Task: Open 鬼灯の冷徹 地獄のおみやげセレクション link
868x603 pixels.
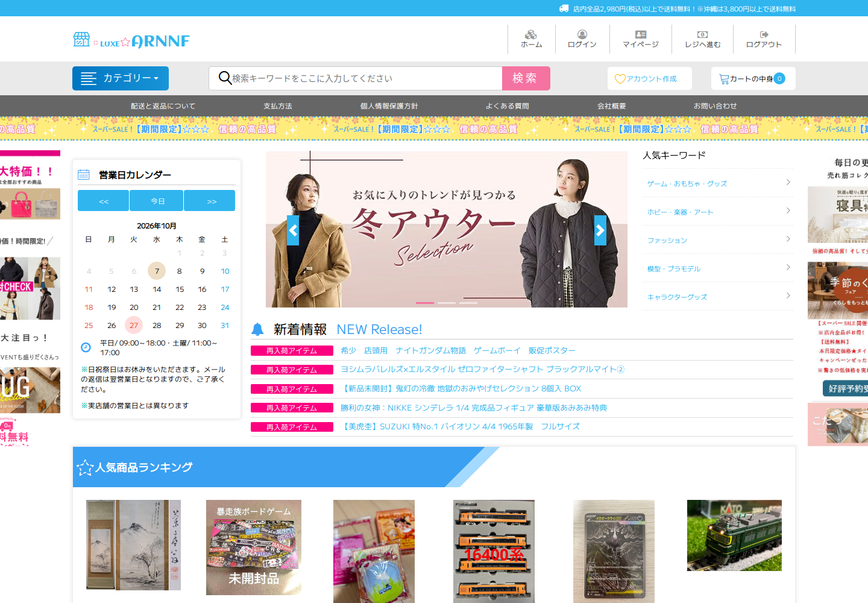Action: tap(461, 389)
